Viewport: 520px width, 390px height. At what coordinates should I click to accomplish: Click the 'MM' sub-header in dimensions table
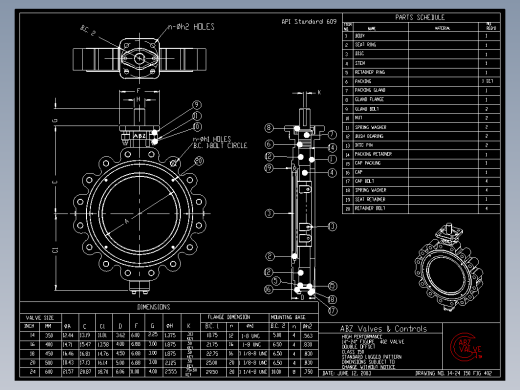(48, 326)
